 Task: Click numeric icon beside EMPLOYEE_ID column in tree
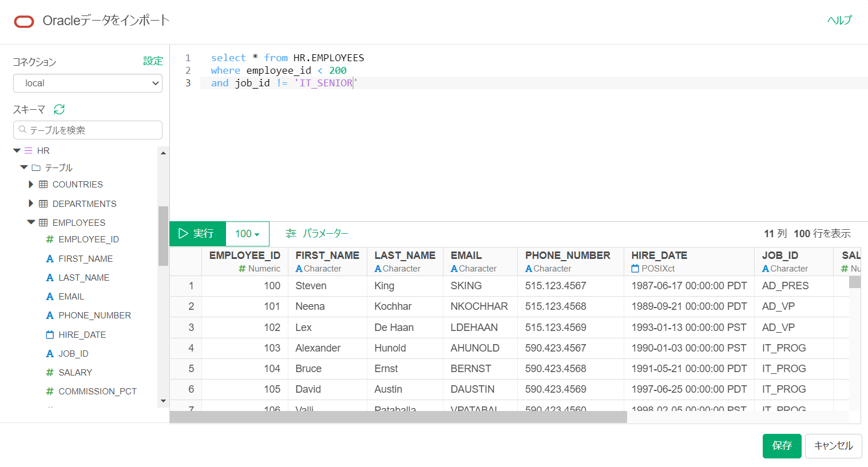[x=50, y=240]
